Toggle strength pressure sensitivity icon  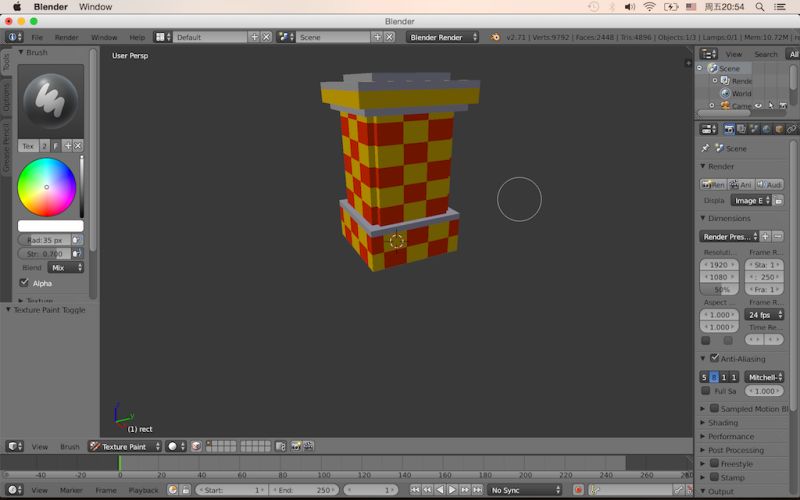point(77,254)
